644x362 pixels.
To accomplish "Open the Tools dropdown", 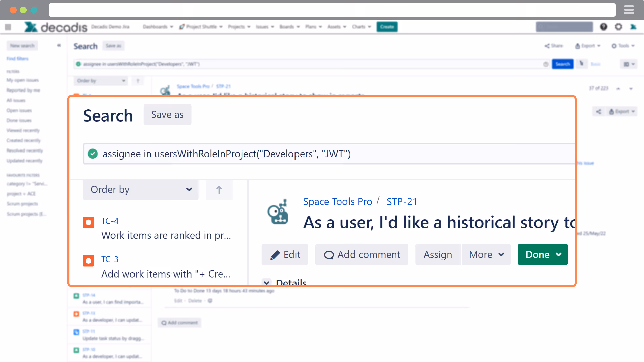I will click(x=623, y=46).
